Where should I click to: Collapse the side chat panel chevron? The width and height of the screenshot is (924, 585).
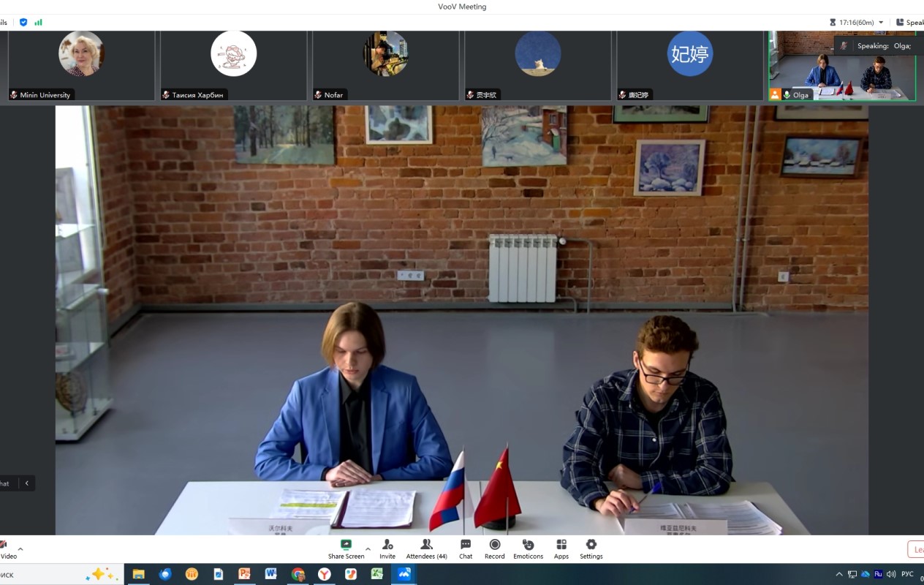[x=27, y=483]
